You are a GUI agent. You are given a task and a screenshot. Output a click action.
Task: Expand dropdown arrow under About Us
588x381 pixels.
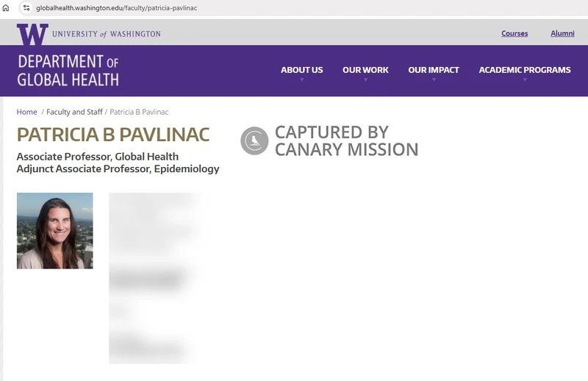pyautogui.click(x=302, y=79)
